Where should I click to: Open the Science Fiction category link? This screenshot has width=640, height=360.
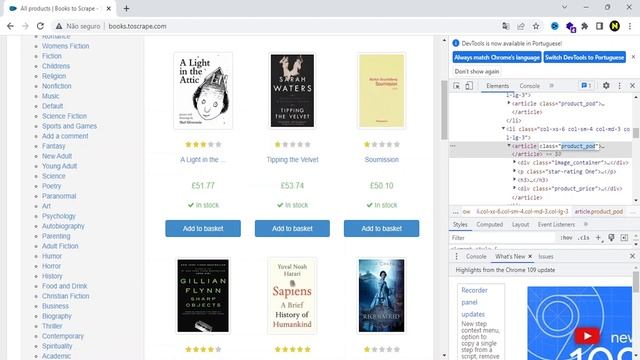[64, 116]
